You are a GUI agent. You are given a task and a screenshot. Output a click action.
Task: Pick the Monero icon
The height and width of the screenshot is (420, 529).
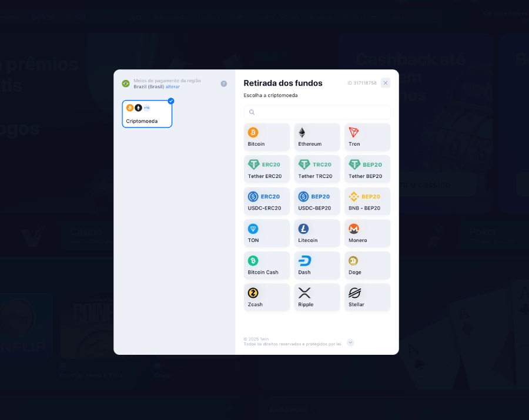coord(354,229)
